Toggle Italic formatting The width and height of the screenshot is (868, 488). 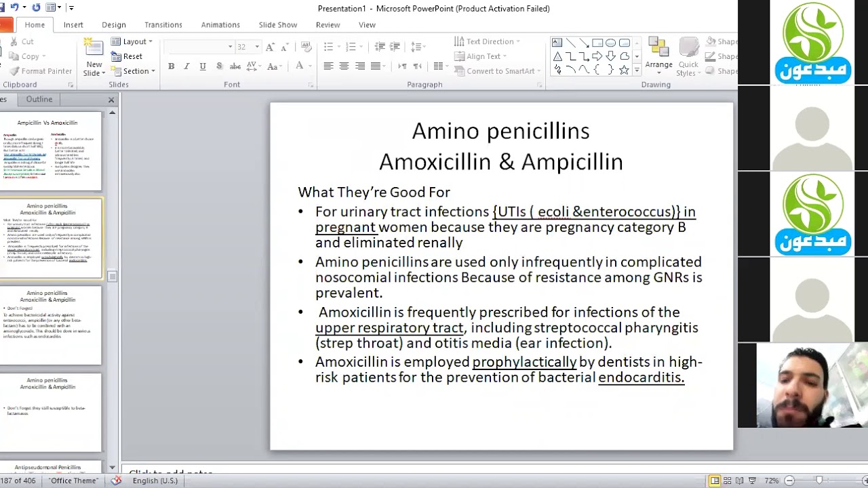pyautogui.click(x=186, y=66)
